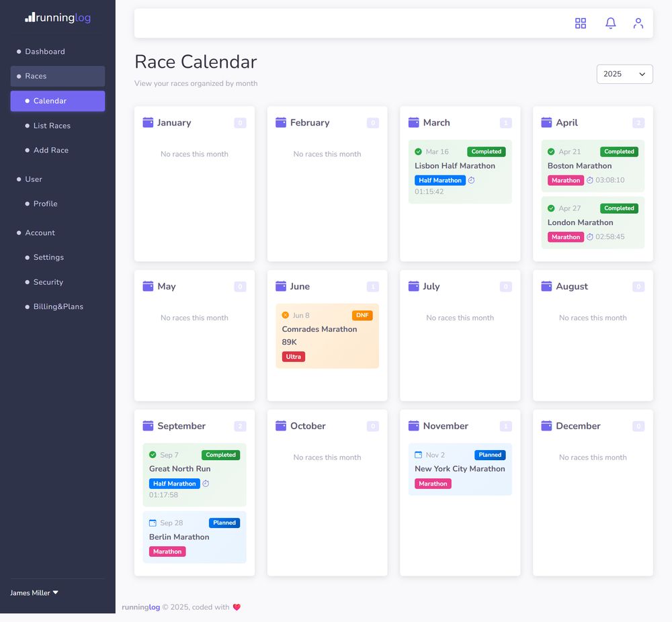Click the 01:17:58 finish time
This screenshot has width=672, height=622.
pos(163,495)
